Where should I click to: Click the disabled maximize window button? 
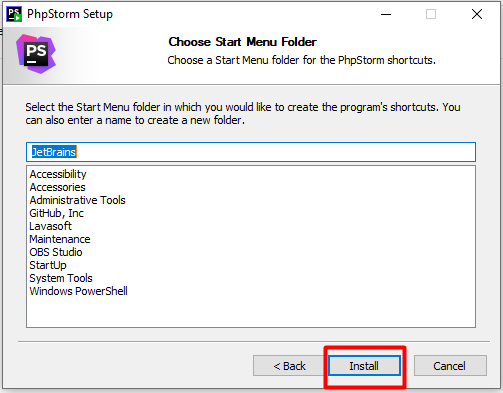(431, 14)
